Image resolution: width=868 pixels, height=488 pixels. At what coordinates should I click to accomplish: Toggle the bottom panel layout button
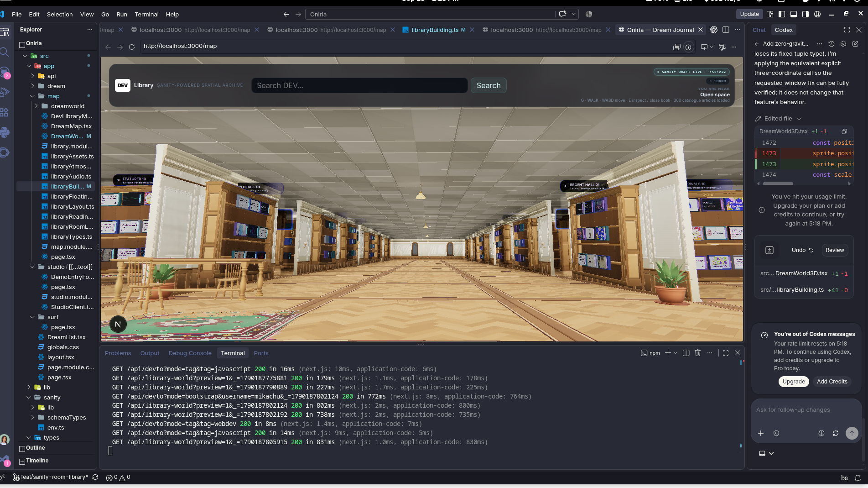(794, 14)
